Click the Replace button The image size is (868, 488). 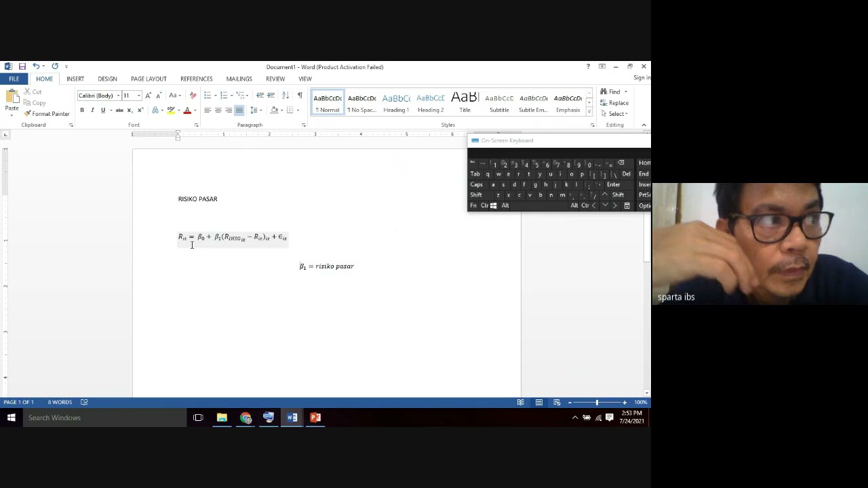614,103
